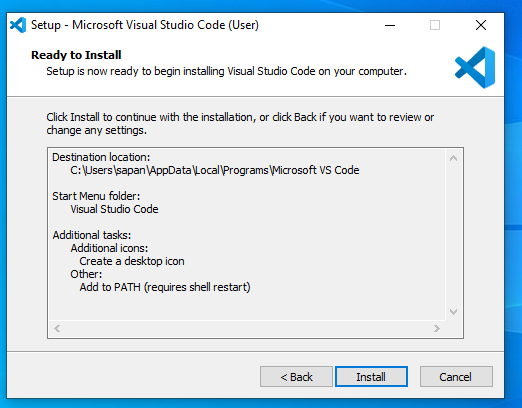This screenshot has height=408, width=522.
Task: Close the setup window with X
Action: tap(481, 25)
